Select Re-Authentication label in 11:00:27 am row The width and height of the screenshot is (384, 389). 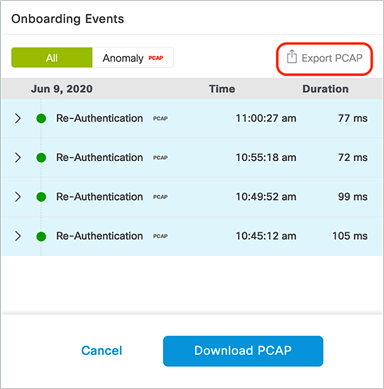99,118
